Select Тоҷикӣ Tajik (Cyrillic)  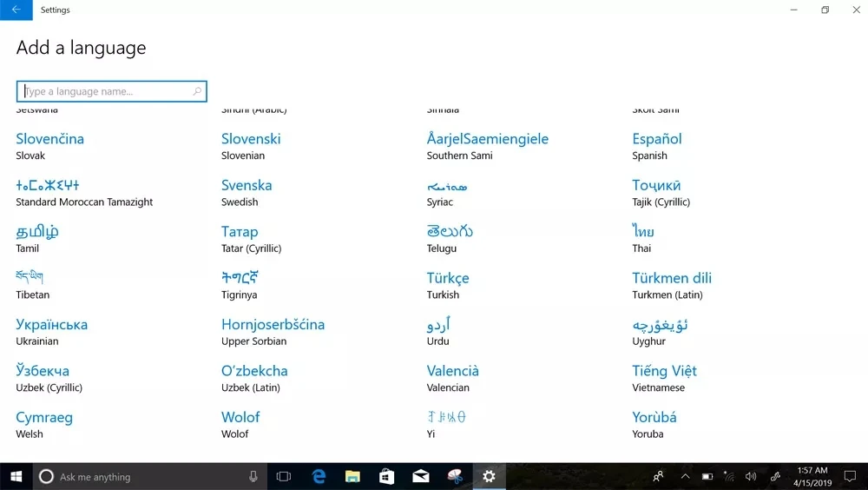coord(661,193)
